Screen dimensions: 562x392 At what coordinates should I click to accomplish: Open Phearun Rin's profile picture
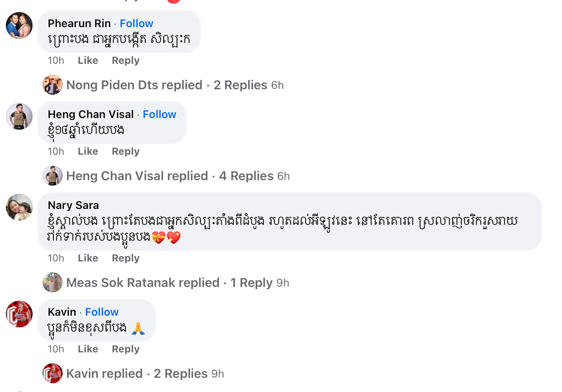coord(19,25)
